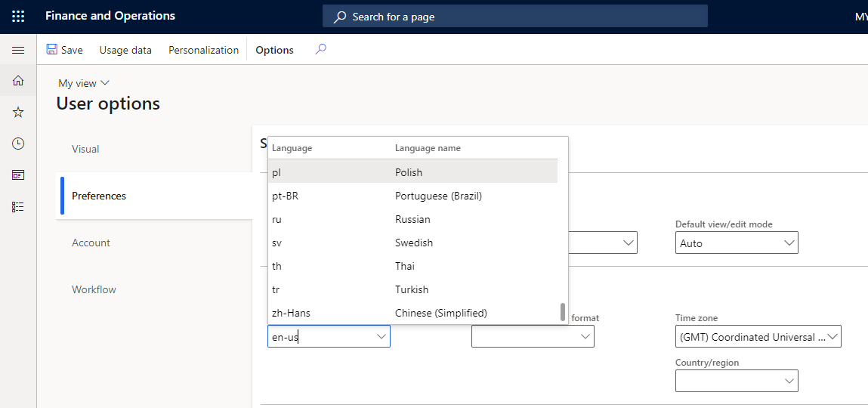Screen dimensions: 868x408
Task: Click the Search for a page box
Action: click(x=514, y=17)
